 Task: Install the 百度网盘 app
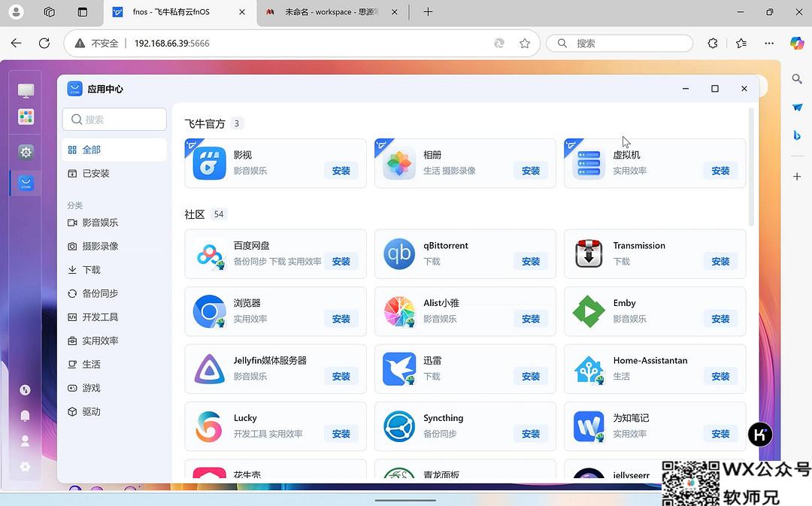click(341, 262)
